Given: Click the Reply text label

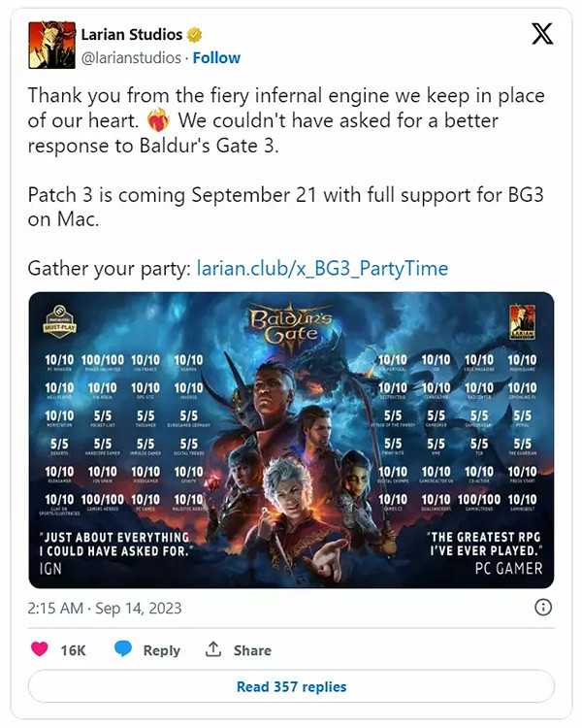Looking at the screenshot, I should [162, 650].
